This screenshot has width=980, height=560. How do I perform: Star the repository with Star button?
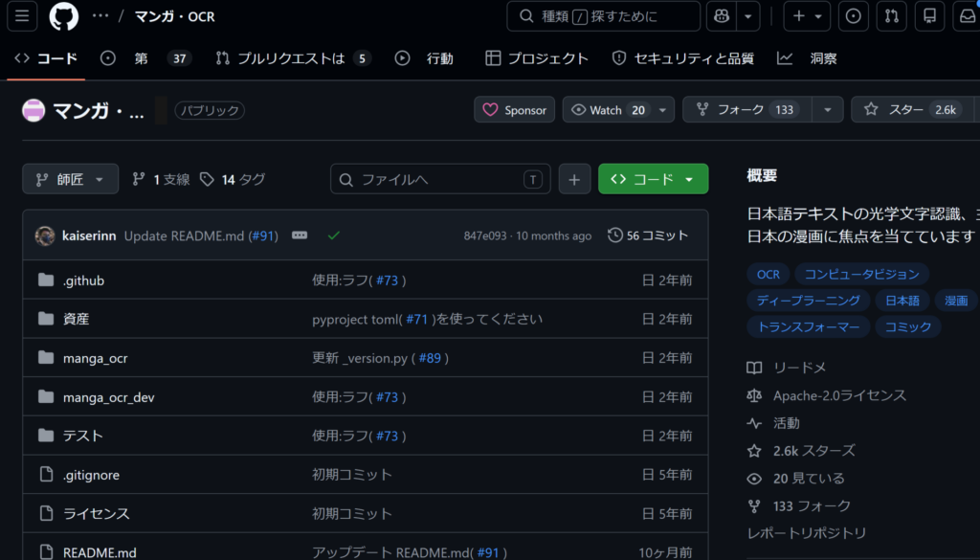pyautogui.click(x=909, y=110)
